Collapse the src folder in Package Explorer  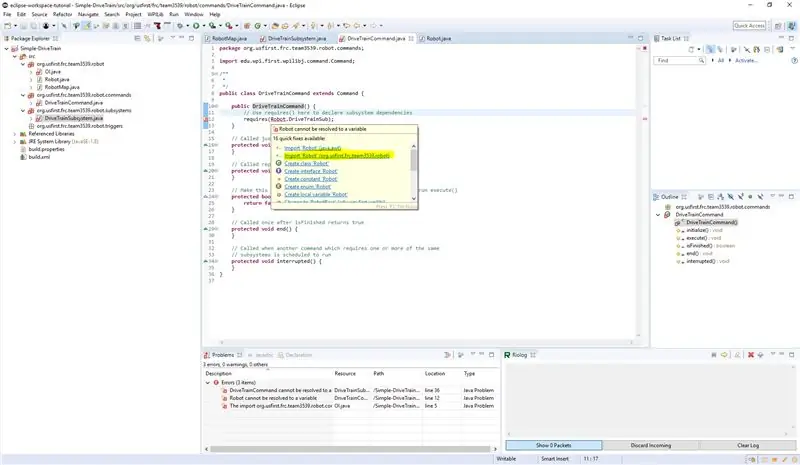pyautogui.click(x=15, y=56)
